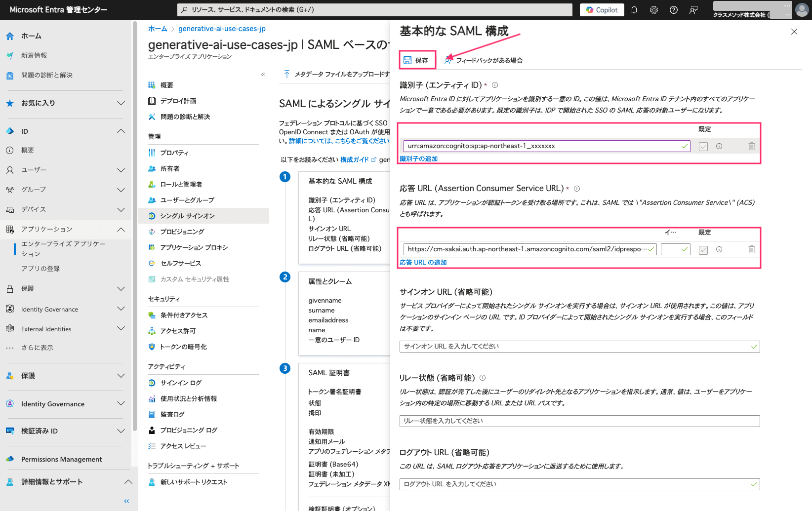Screen dimensions: 812x511
Task: Open プロビジョニング ログ menu item
Action: click(x=189, y=431)
